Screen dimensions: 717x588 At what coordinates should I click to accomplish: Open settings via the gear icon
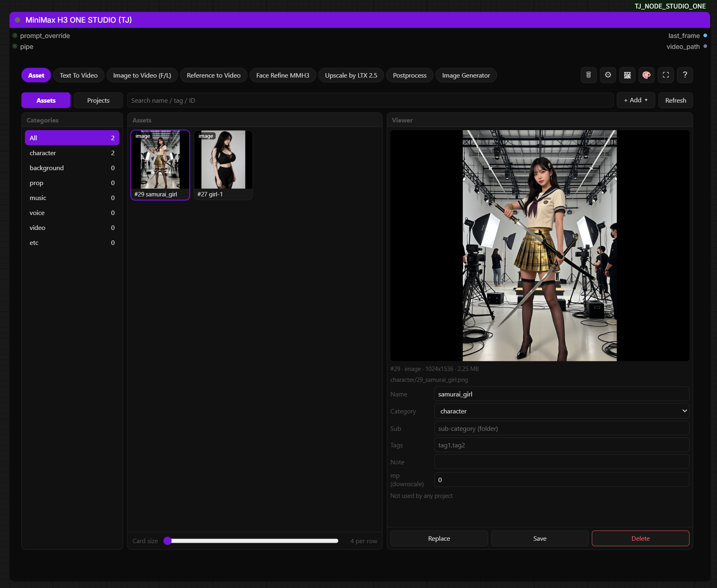coord(608,75)
